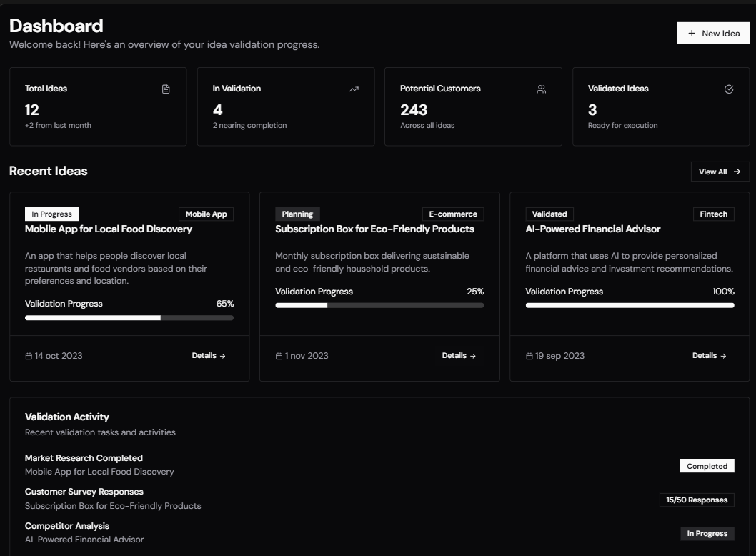This screenshot has width=756, height=556.
Task: Open Details for AI-Powered Financial Advisor
Action: 709,355
